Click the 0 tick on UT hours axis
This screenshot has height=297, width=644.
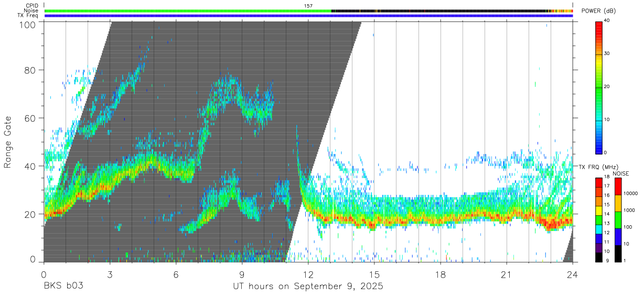point(44,274)
